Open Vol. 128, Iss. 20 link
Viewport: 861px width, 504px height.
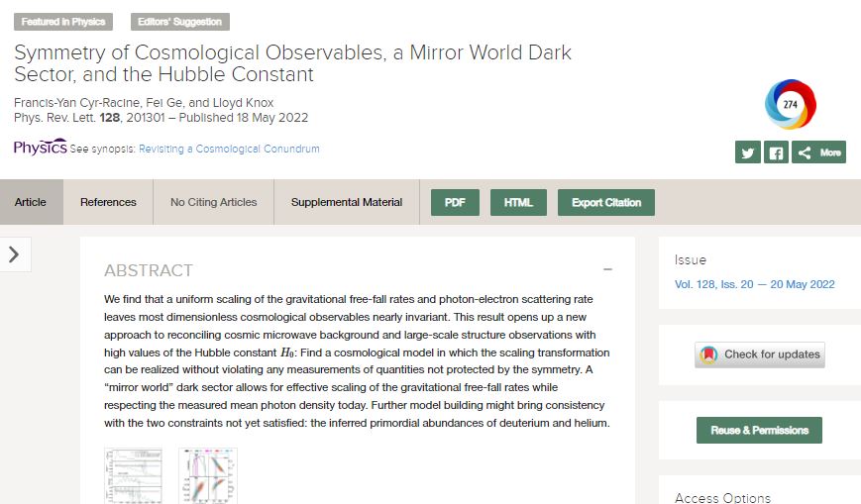coord(754,284)
